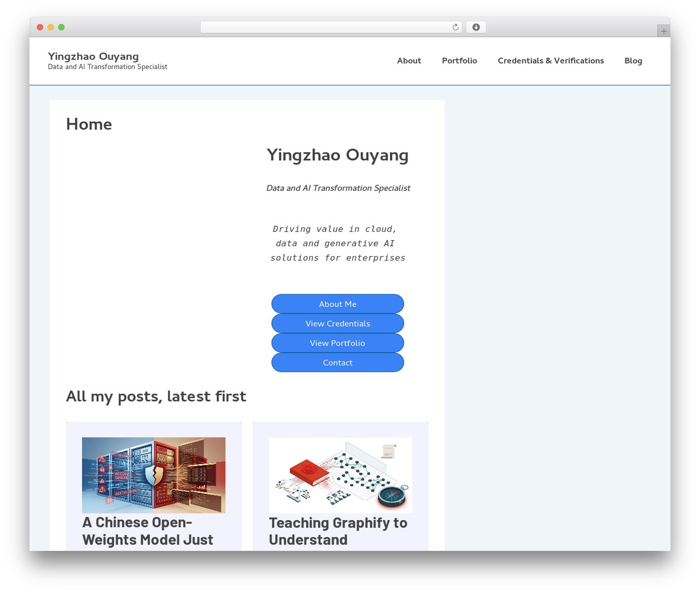This screenshot has height=593, width=700.
Task: Select 'All my posts, latest first' heading
Action: tap(156, 396)
